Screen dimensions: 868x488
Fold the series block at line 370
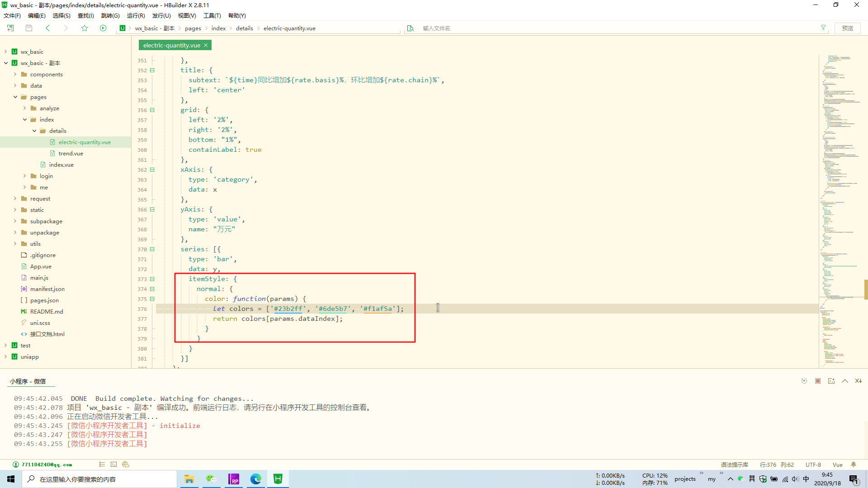tap(152, 249)
